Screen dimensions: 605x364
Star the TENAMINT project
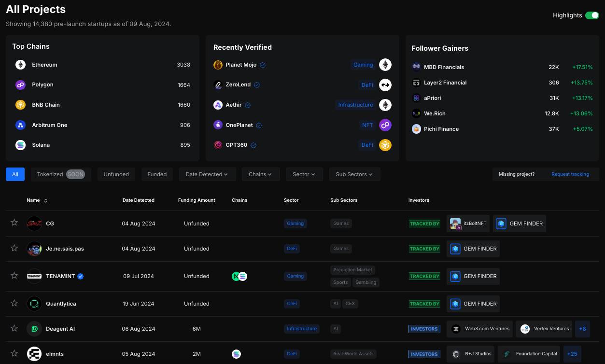tap(14, 276)
